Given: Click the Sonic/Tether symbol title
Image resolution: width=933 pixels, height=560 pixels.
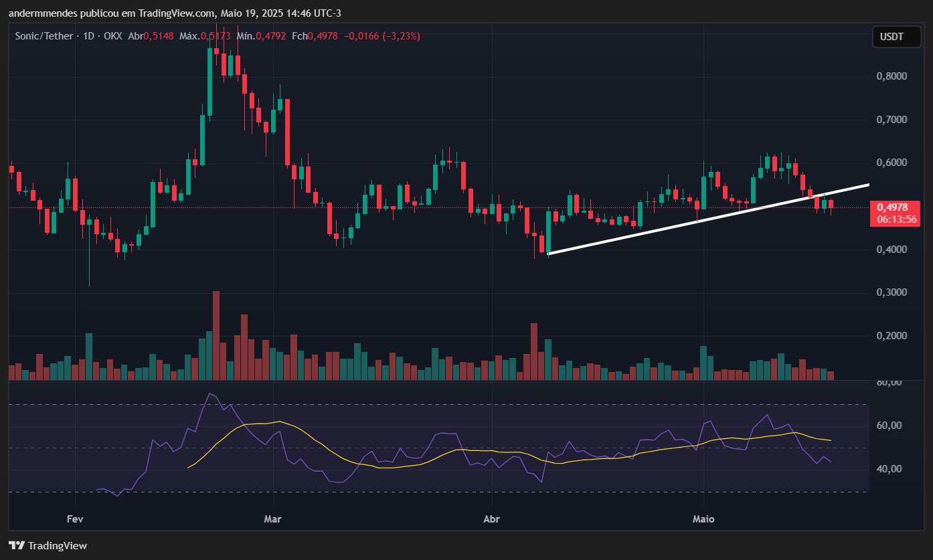Looking at the screenshot, I should (x=44, y=36).
